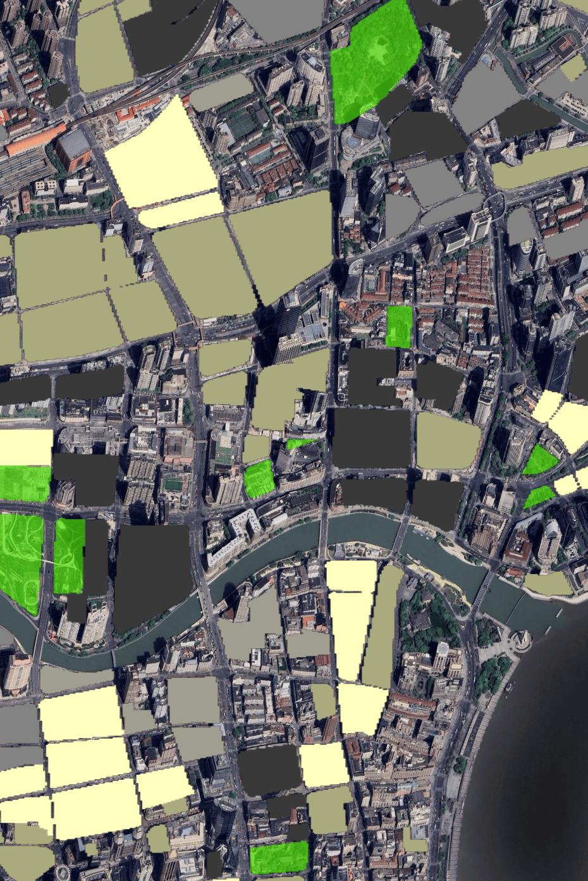Select the pale yellow rectangle on the left edge

pyautogui.click(x=25, y=447)
